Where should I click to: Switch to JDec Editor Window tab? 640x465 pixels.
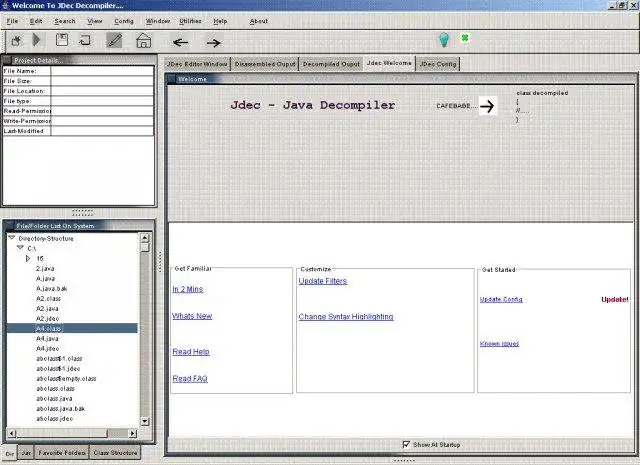(x=197, y=64)
